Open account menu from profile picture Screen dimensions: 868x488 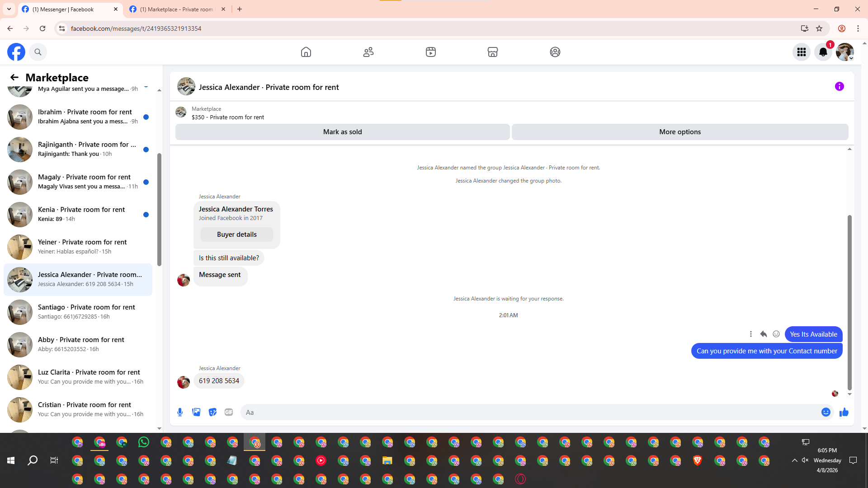(844, 52)
